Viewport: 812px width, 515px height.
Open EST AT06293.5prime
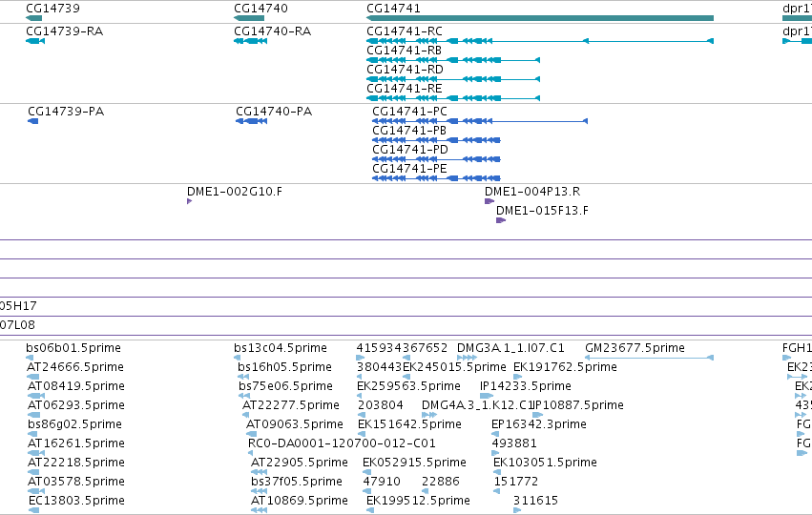pyautogui.click(x=76, y=405)
